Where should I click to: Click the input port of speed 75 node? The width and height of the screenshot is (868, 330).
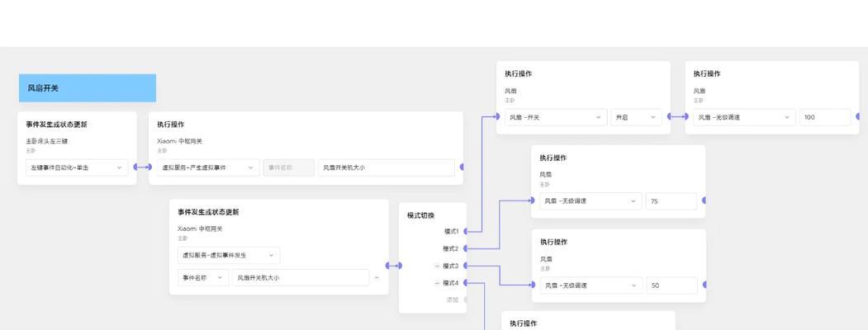[532, 200]
